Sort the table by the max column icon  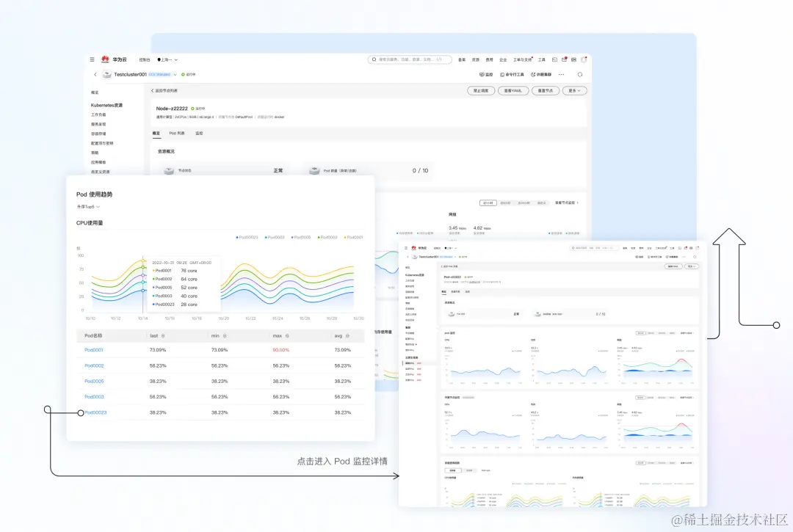tap(287, 336)
